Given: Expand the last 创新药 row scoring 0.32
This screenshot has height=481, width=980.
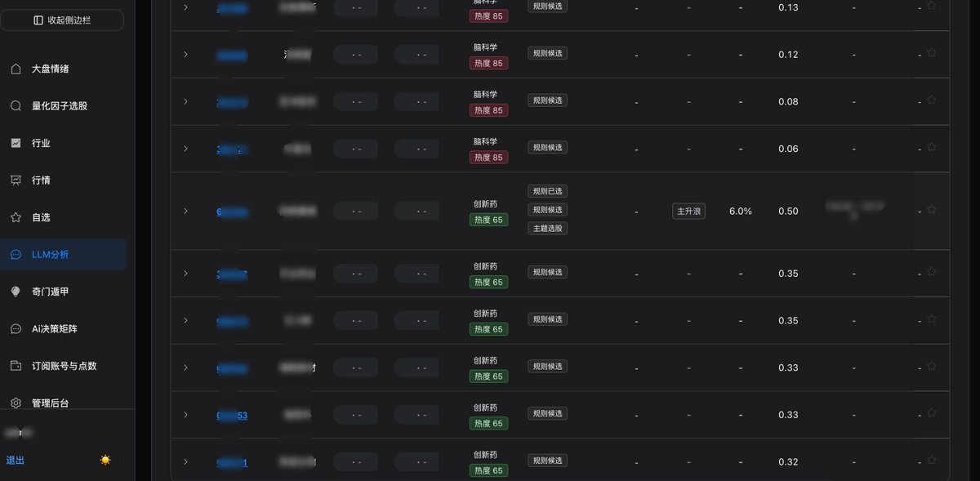Looking at the screenshot, I should [185, 461].
